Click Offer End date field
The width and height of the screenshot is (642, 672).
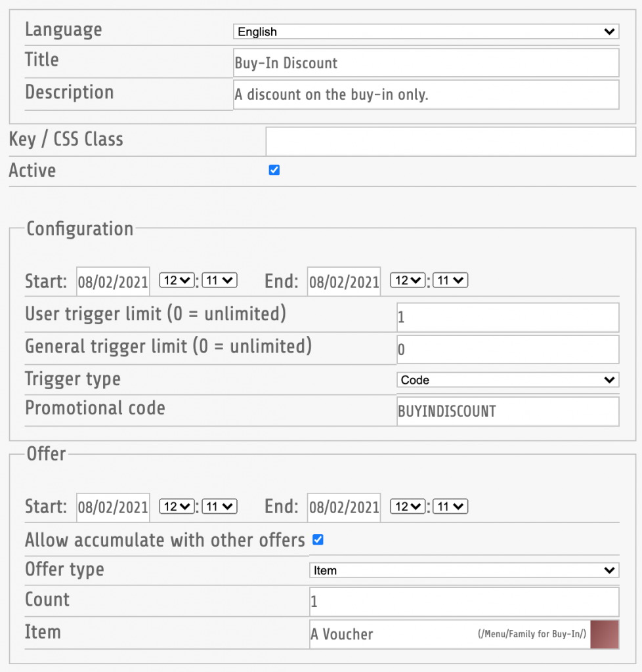pos(344,507)
